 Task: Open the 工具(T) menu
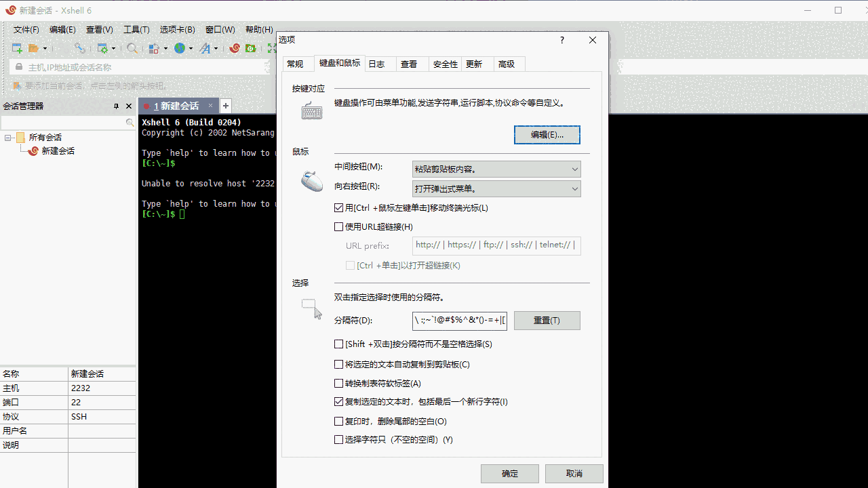coord(136,29)
